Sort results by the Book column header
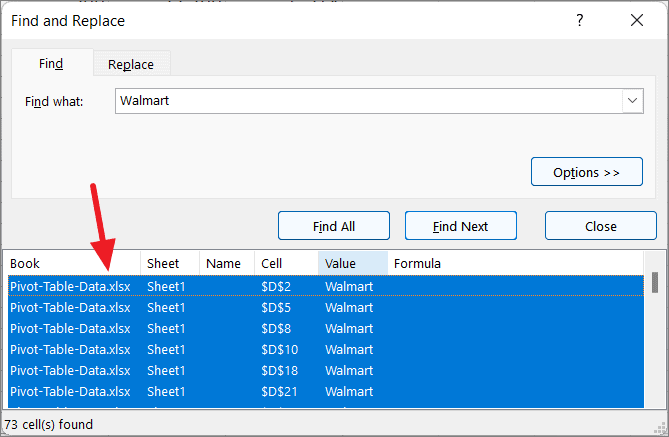Screen dimensions: 669x437 tap(74, 263)
